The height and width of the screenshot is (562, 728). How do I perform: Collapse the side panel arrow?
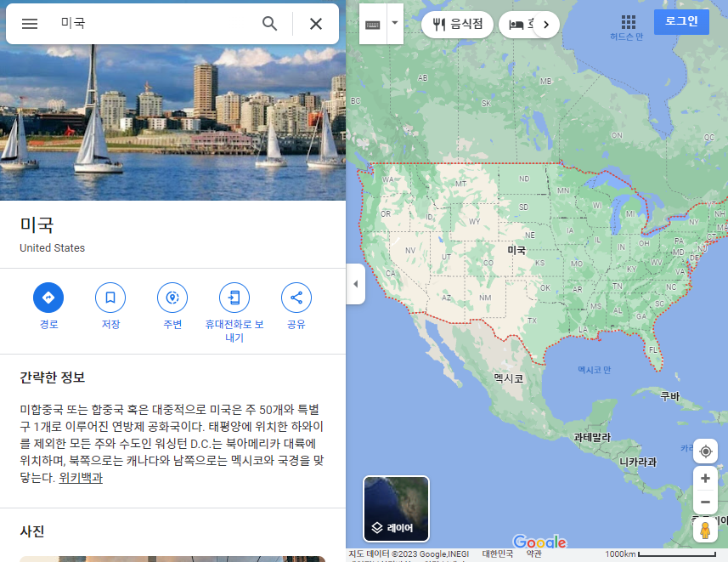click(356, 284)
